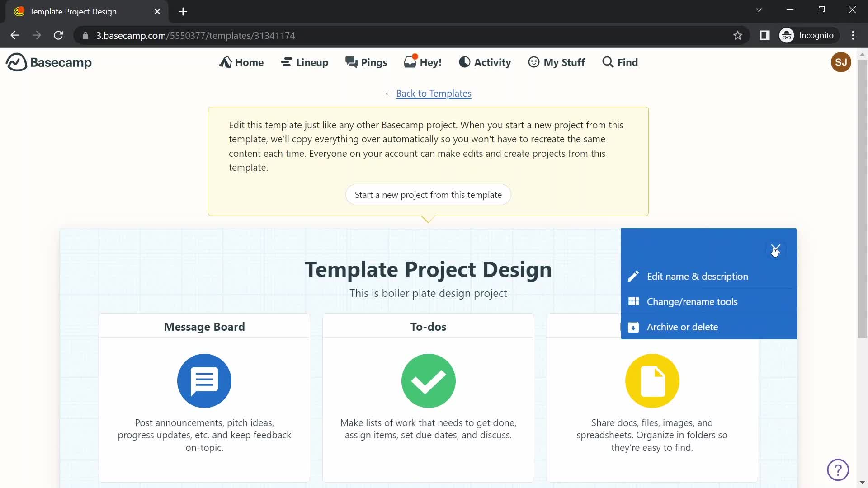The image size is (868, 488).
Task: Open the To-dos card title
Action: [428, 327]
